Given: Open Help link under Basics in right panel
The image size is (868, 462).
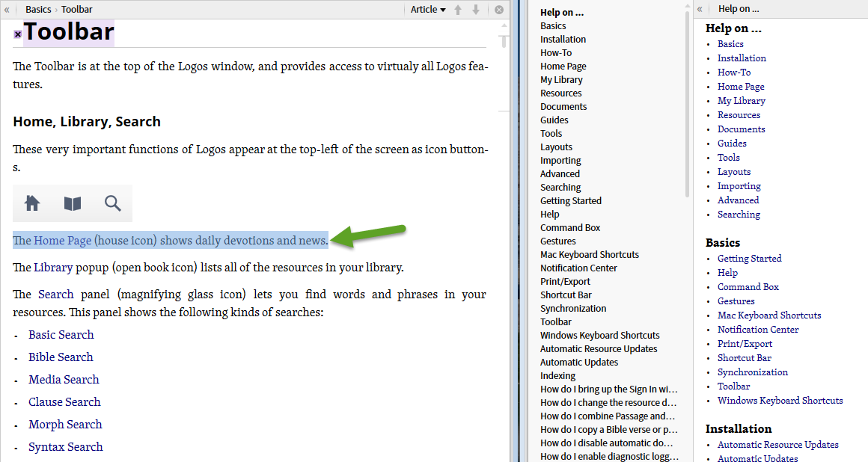Looking at the screenshot, I should 727,273.
